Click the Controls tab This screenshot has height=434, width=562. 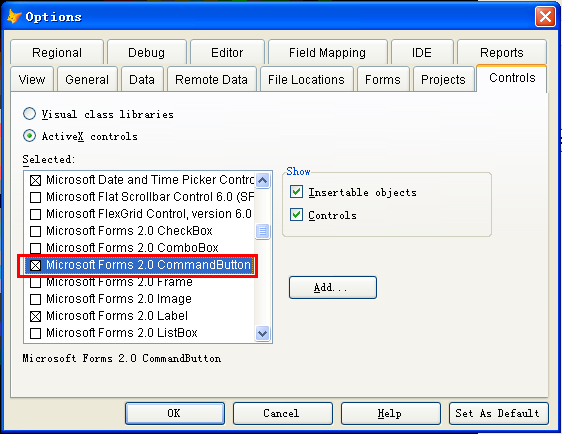[512, 78]
